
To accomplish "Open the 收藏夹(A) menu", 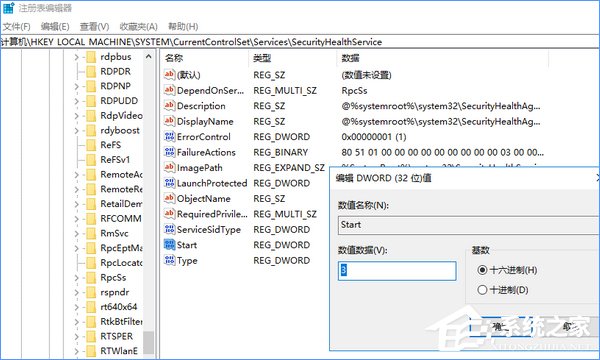I will [x=139, y=26].
